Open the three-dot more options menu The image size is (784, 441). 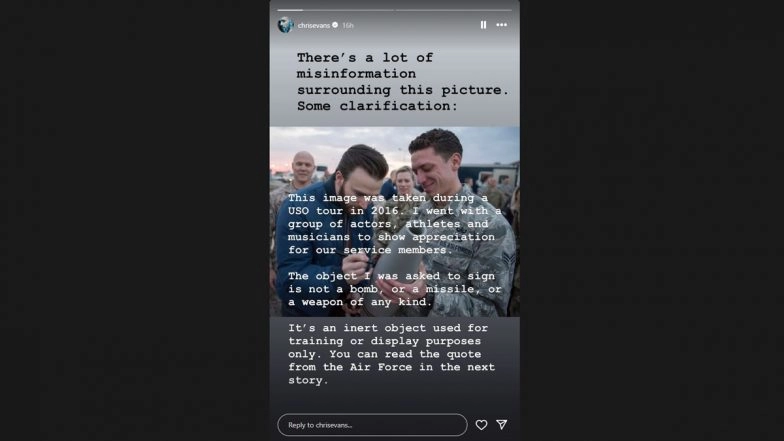(x=502, y=24)
